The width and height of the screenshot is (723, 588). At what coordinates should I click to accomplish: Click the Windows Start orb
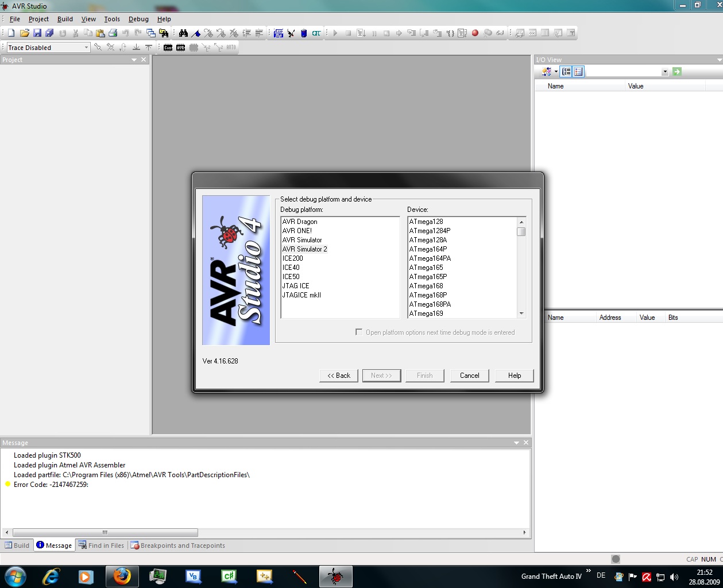(x=16, y=577)
